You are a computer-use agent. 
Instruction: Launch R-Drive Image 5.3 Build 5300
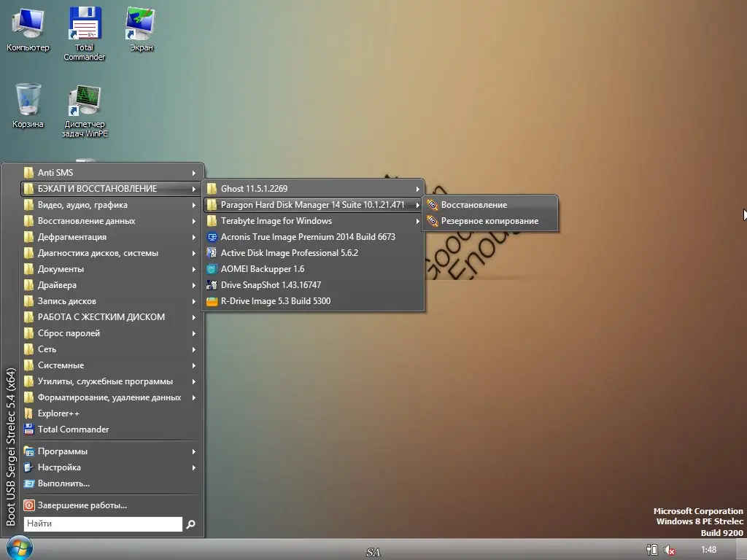[314, 301]
